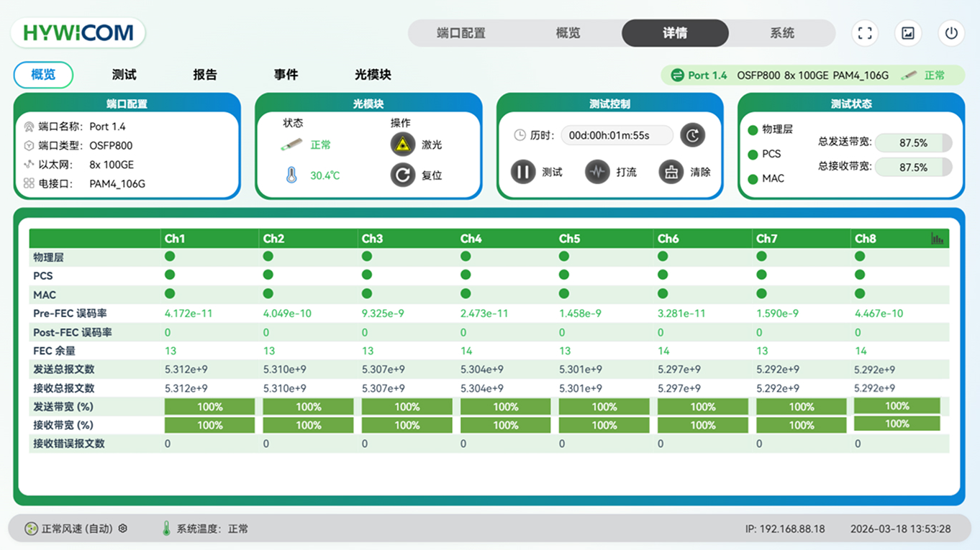Screen dimensions: 980x550
Task: Open the chart icon beside Ch8
Action: click(937, 239)
